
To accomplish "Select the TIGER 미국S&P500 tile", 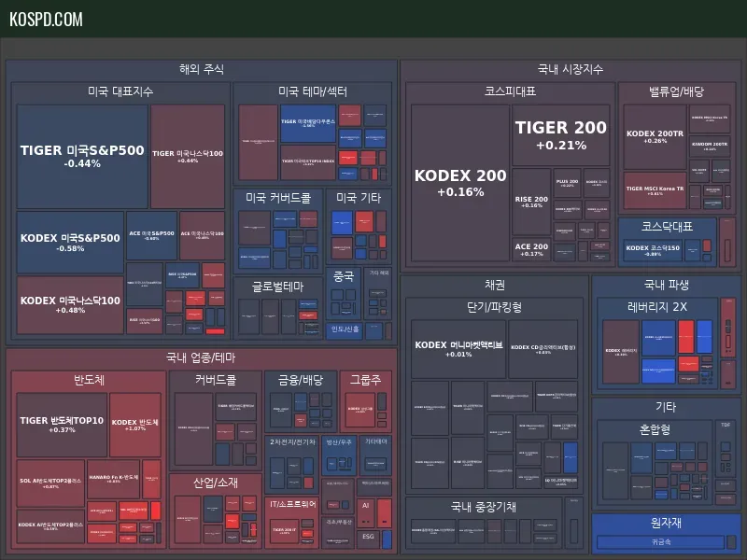I will coord(82,156).
